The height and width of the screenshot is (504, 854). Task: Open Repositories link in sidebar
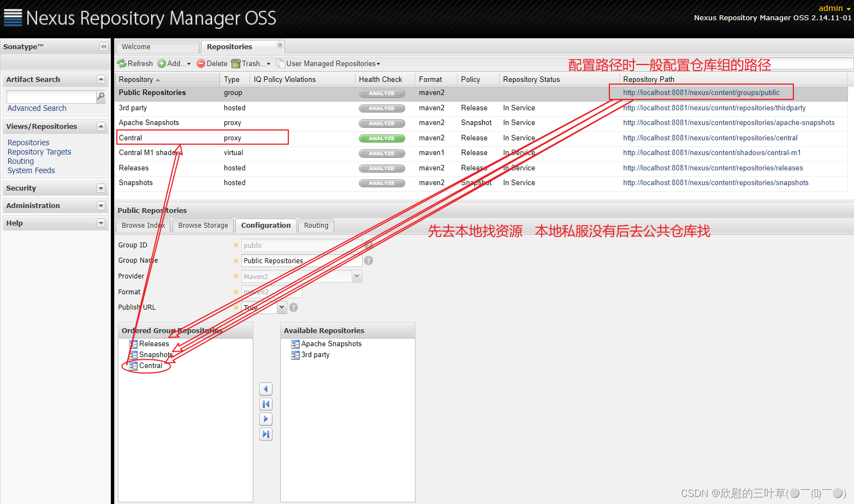28,143
